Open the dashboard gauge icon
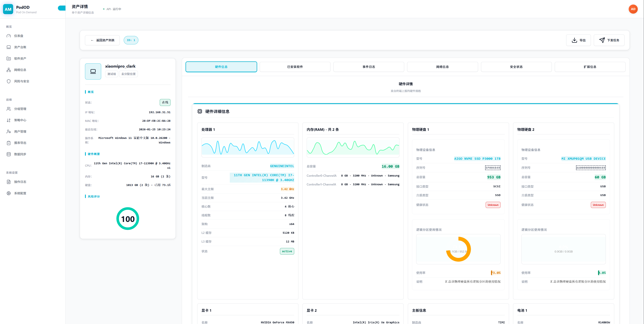644x324 pixels. (x=9, y=36)
